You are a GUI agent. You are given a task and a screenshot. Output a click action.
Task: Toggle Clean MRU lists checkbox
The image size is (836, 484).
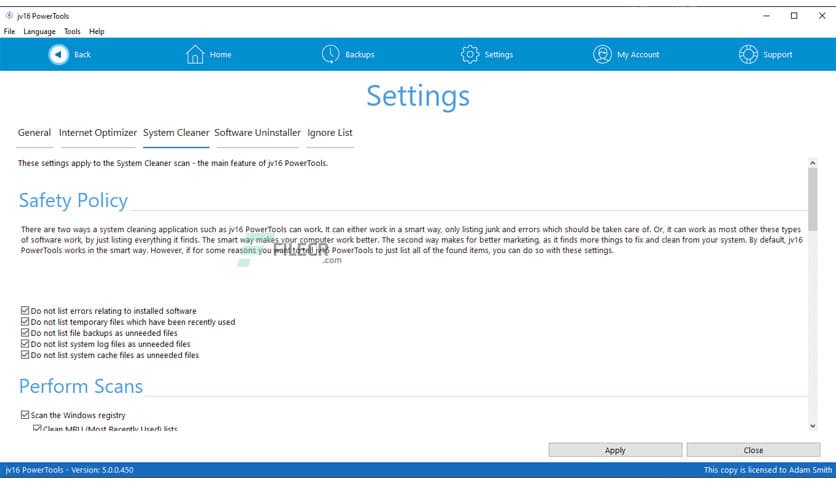(x=37, y=428)
